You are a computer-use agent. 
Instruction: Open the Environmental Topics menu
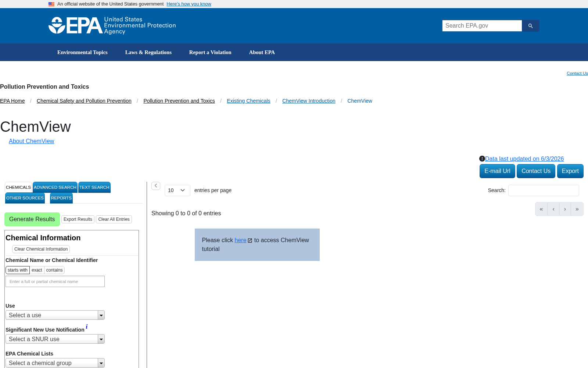[x=82, y=52]
